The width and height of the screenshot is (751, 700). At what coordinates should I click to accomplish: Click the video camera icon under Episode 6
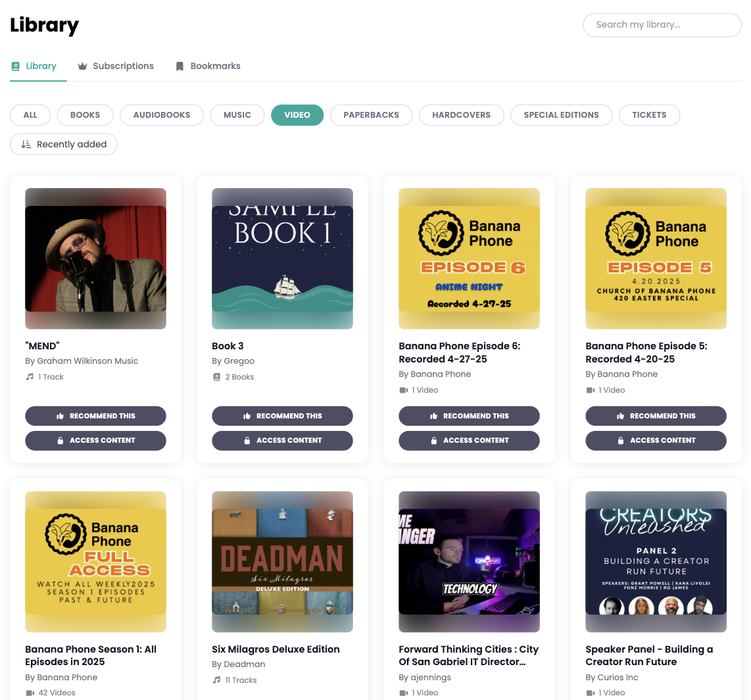[x=404, y=390]
